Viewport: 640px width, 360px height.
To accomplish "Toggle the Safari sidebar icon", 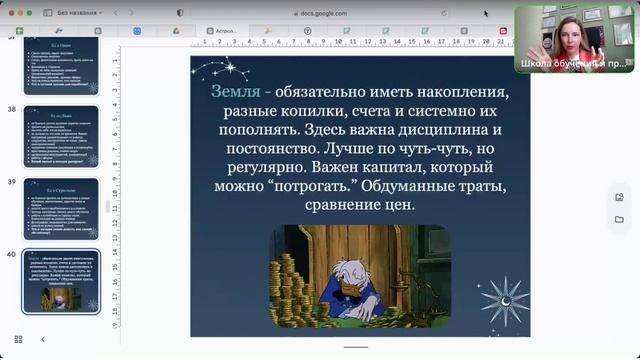I will point(48,13).
